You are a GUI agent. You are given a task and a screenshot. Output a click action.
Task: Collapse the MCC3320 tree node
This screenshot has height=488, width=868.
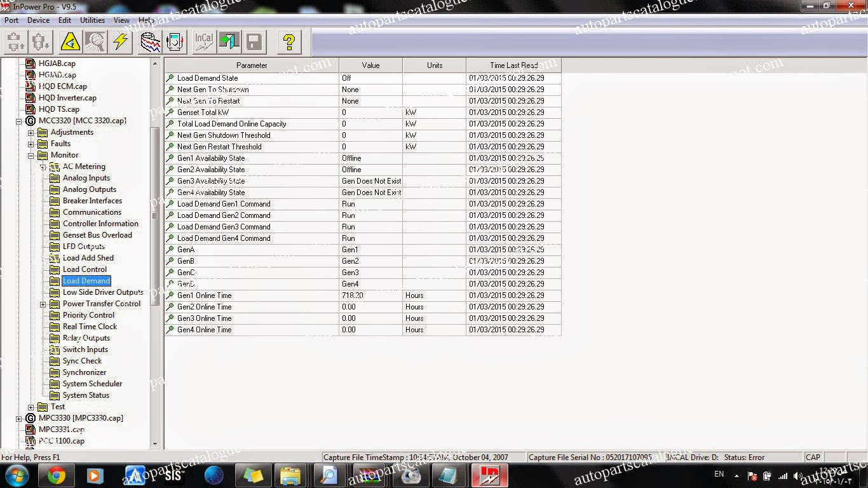pos(19,121)
